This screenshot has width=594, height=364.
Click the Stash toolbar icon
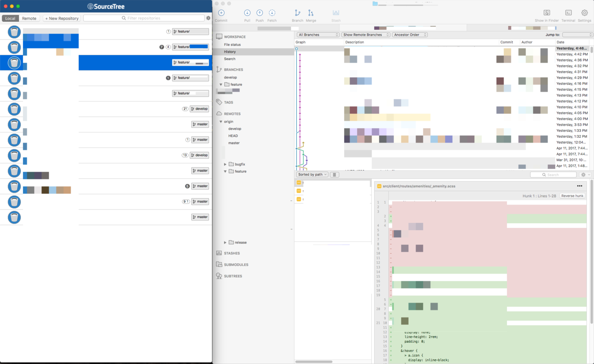coord(336,13)
